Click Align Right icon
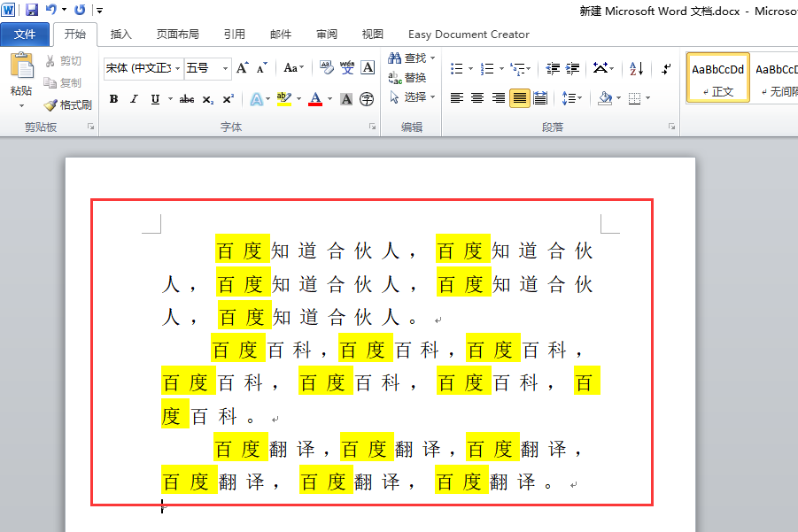 [x=499, y=98]
